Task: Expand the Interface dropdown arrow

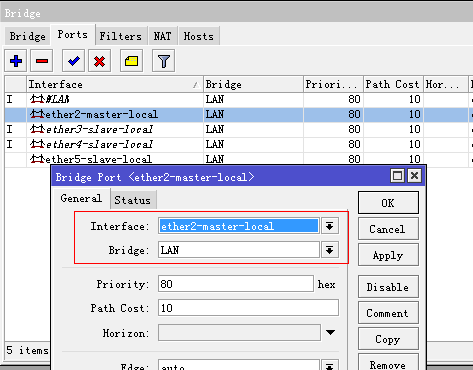Action: 330,226
